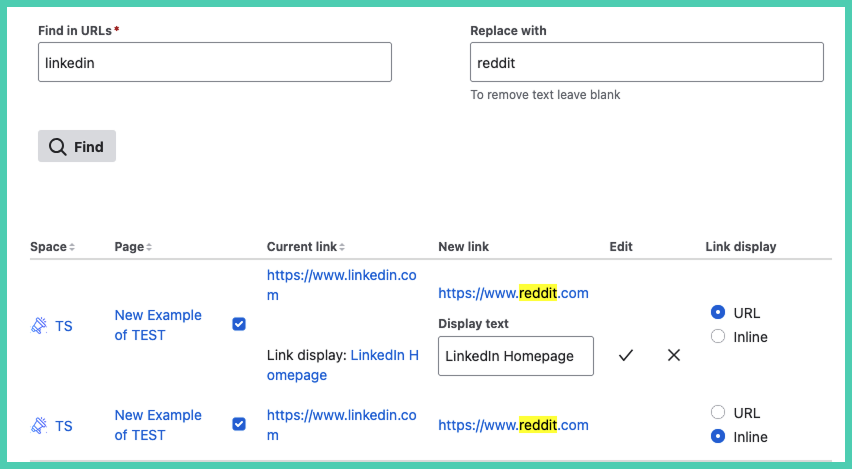Screen dimensions: 852x469
Task: Sort table by Current link column
Action: 306,247
